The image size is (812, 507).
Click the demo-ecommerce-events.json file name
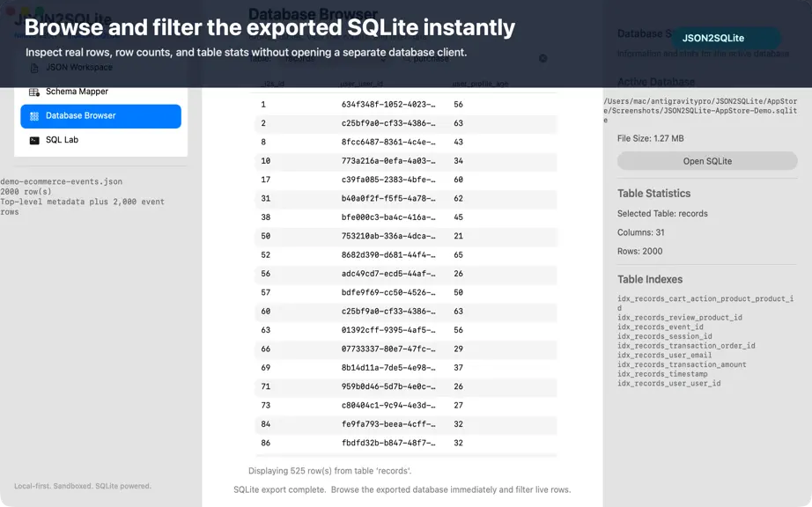click(61, 181)
